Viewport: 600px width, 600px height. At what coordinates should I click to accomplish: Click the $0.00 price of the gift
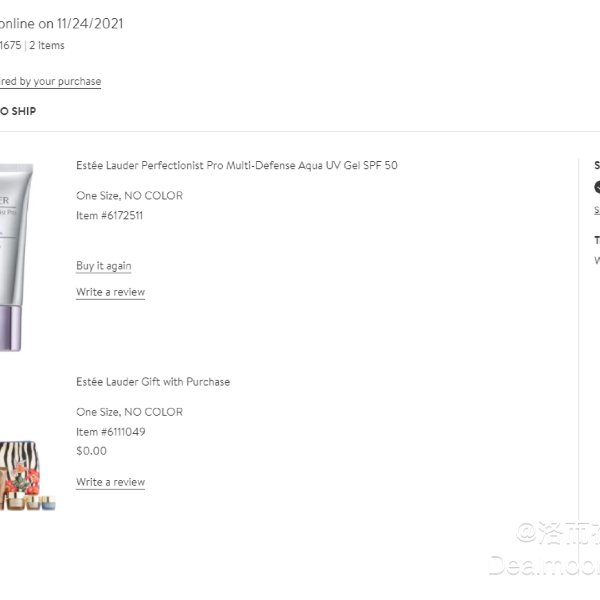[x=91, y=451]
